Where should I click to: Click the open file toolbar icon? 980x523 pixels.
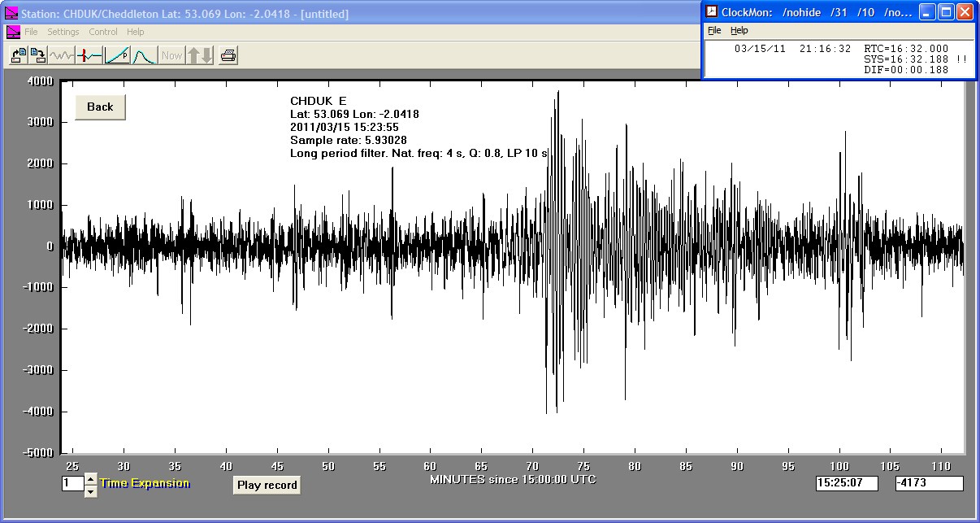17,55
